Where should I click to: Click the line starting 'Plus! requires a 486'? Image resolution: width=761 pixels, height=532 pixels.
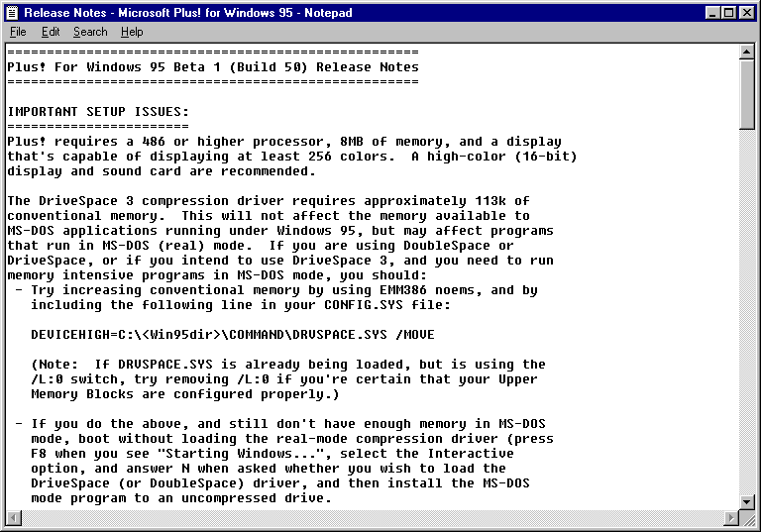(284, 142)
